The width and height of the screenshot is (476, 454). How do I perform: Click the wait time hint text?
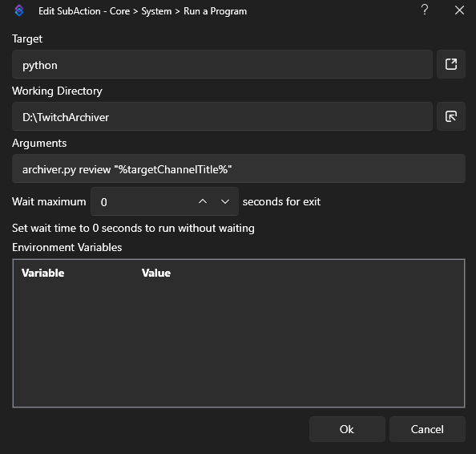pyautogui.click(x=133, y=229)
